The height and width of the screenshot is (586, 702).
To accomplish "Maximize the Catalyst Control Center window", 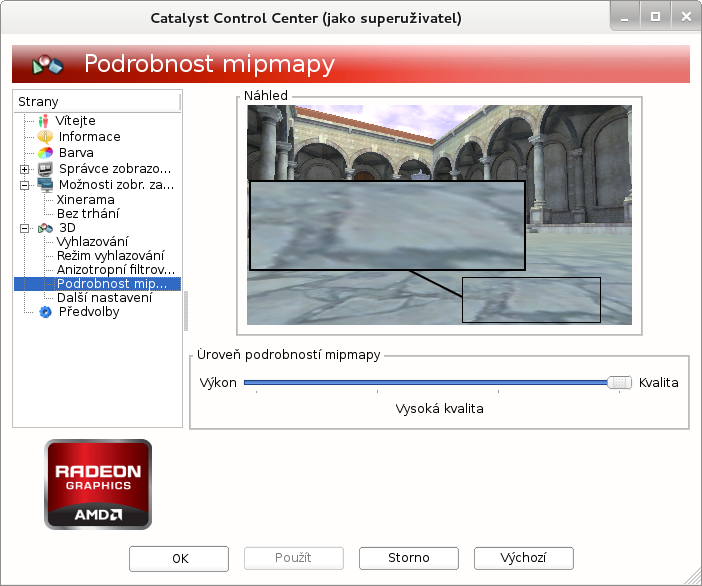I will pos(655,17).
